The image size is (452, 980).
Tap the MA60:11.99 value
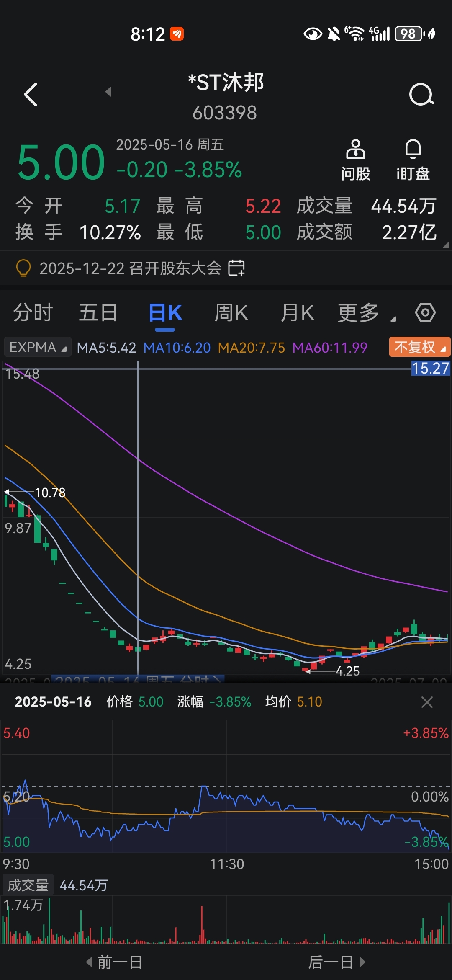pyautogui.click(x=330, y=348)
